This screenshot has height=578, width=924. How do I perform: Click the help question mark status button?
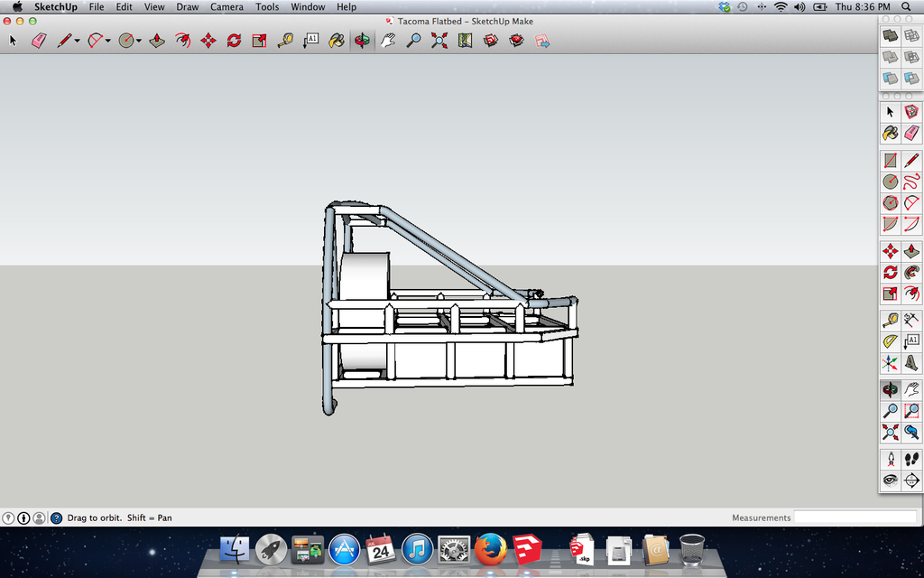[57, 517]
